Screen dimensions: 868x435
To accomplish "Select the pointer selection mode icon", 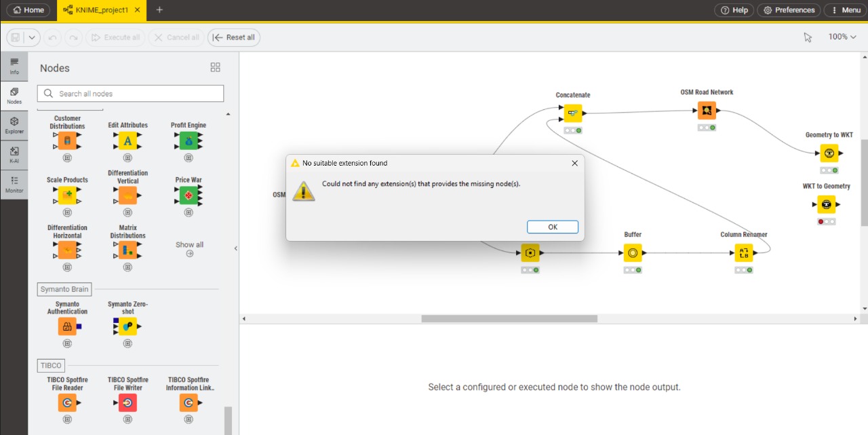I will click(x=808, y=37).
